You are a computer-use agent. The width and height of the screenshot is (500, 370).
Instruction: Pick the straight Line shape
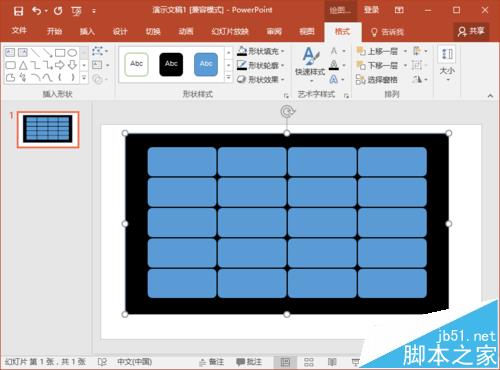point(35,53)
